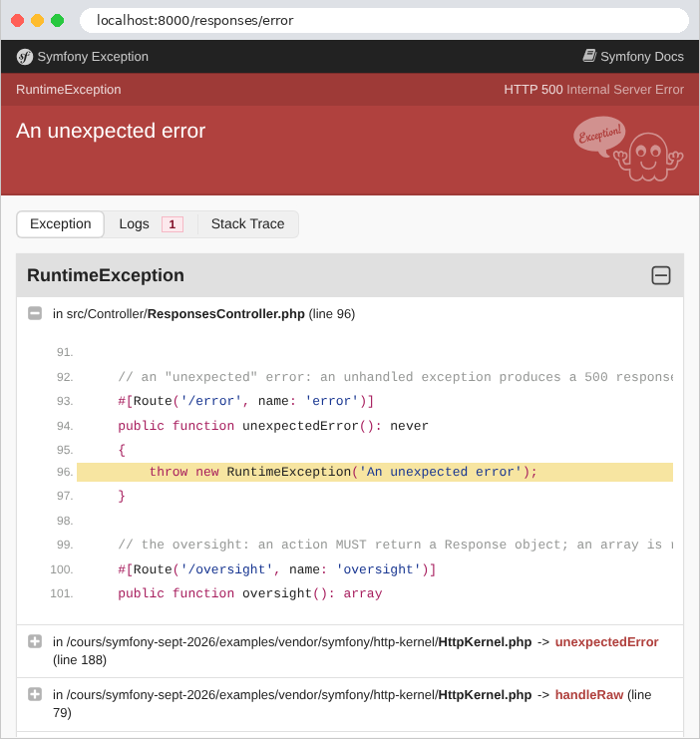Collapse the RuntimeException block with minus icon

click(x=661, y=275)
